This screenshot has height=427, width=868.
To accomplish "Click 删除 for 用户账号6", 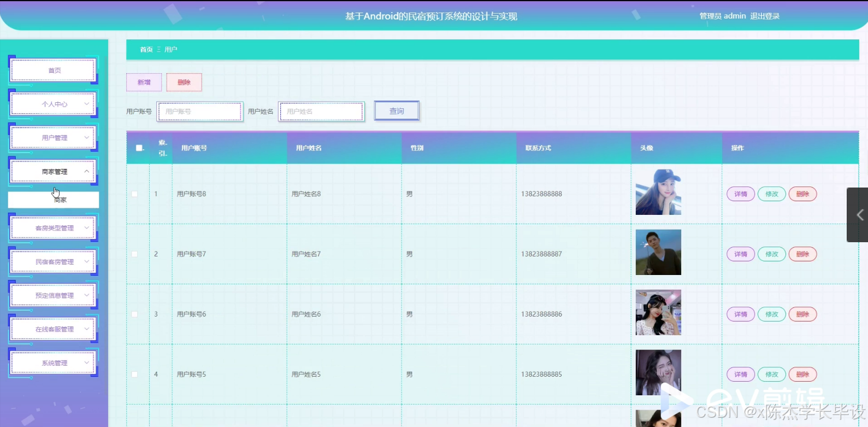I will point(803,314).
